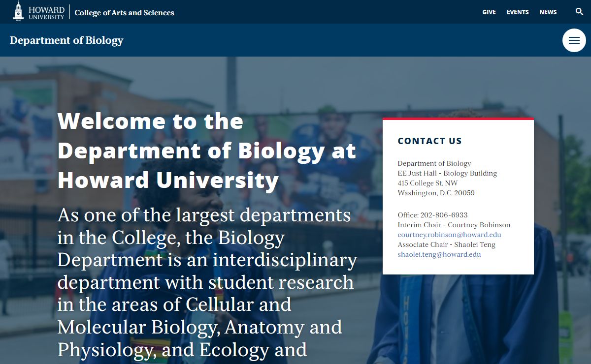This screenshot has height=364, width=591.
Task: Click the EE Just Hall - Biology Building line
Action: pyautogui.click(x=447, y=173)
